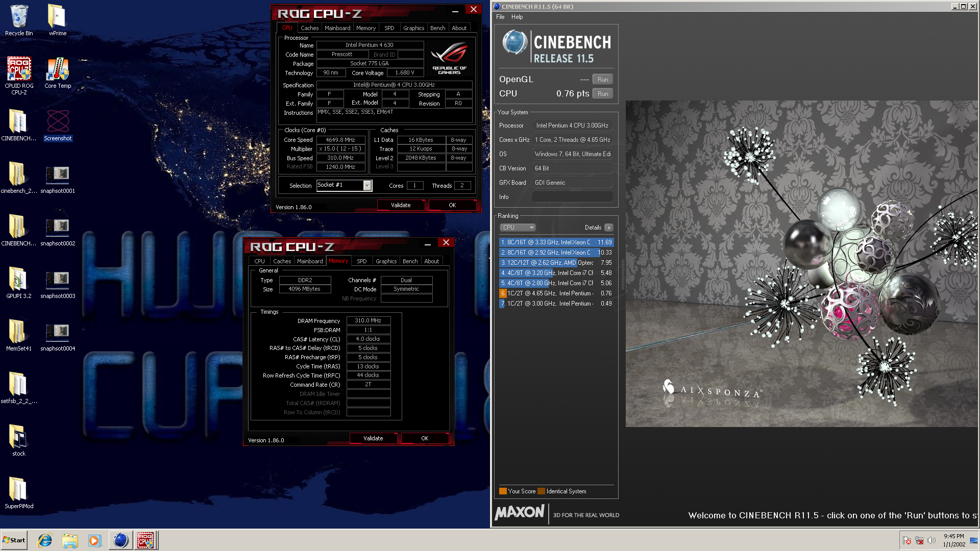
Task: Open Memory tab in top CPU-Z window
Action: pyautogui.click(x=366, y=28)
